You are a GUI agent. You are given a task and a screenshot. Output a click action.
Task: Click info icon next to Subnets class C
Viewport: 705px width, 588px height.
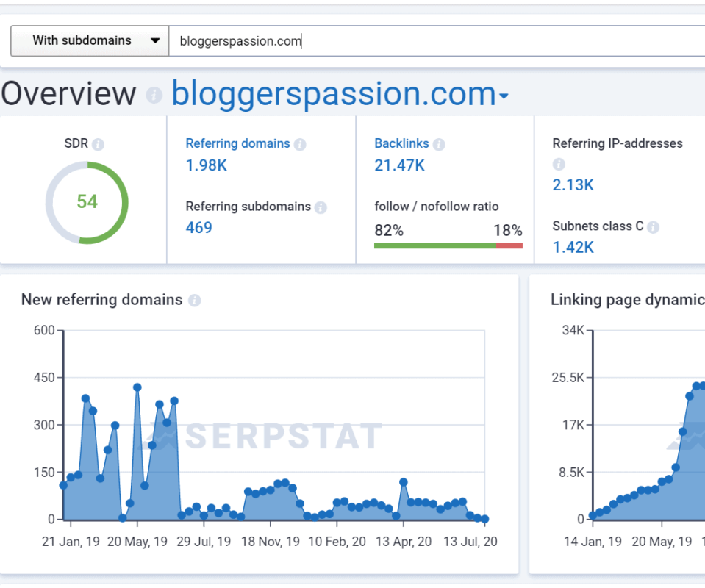(654, 227)
